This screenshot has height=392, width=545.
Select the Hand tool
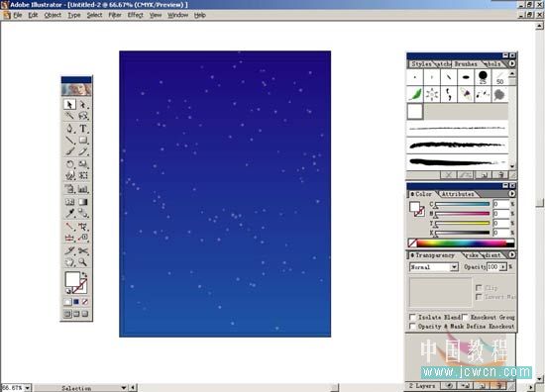(x=69, y=262)
